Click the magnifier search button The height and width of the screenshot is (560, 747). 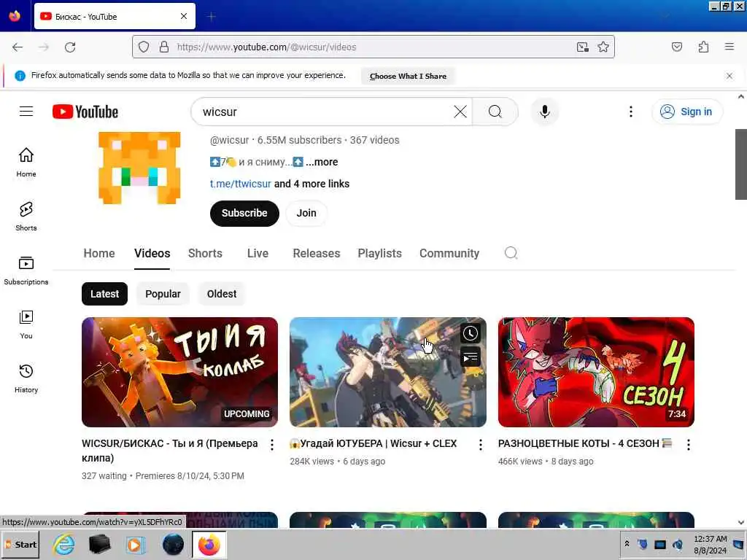click(495, 112)
